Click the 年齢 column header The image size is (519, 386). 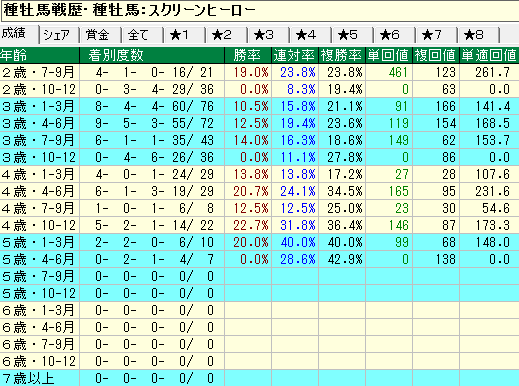[40, 55]
